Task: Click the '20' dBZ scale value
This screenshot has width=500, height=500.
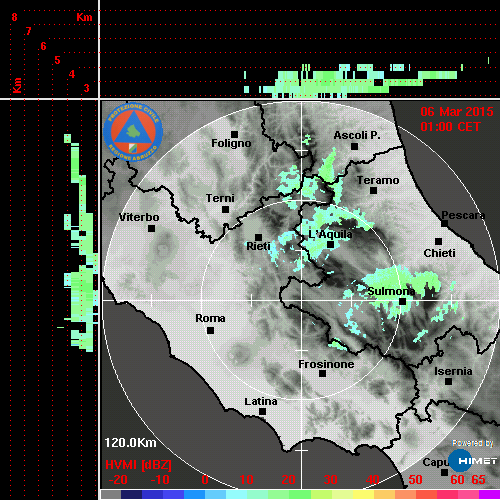Action: (288, 480)
